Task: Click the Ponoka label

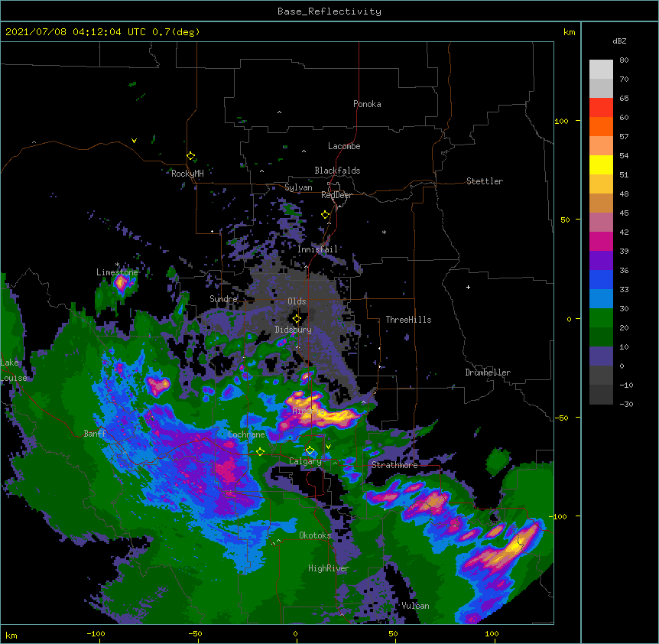Action: click(367, 104)
